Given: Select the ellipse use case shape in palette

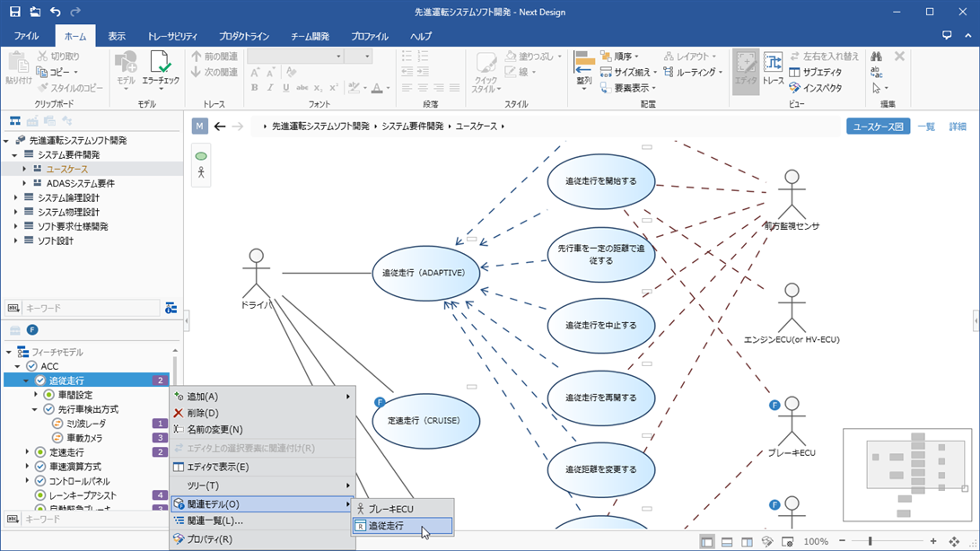Looking at the screenshot, I should coord(201,156).
